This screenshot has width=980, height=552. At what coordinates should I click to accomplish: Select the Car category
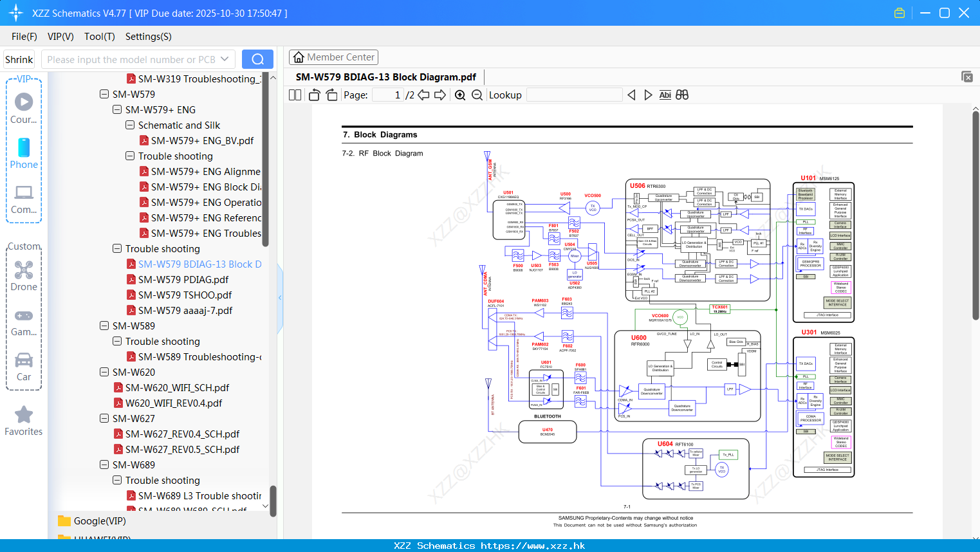pyautogui.click(x=24, y=367)
